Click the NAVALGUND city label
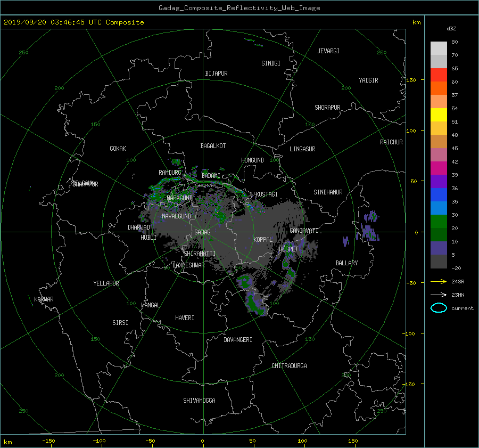The width and height of the screenshot is (479, 448). pyautogui.click(x=176, y=216)
